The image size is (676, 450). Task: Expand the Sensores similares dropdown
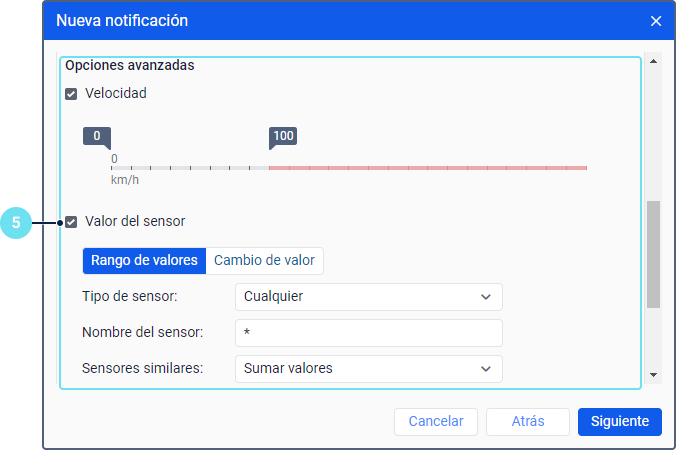(368, 368)
